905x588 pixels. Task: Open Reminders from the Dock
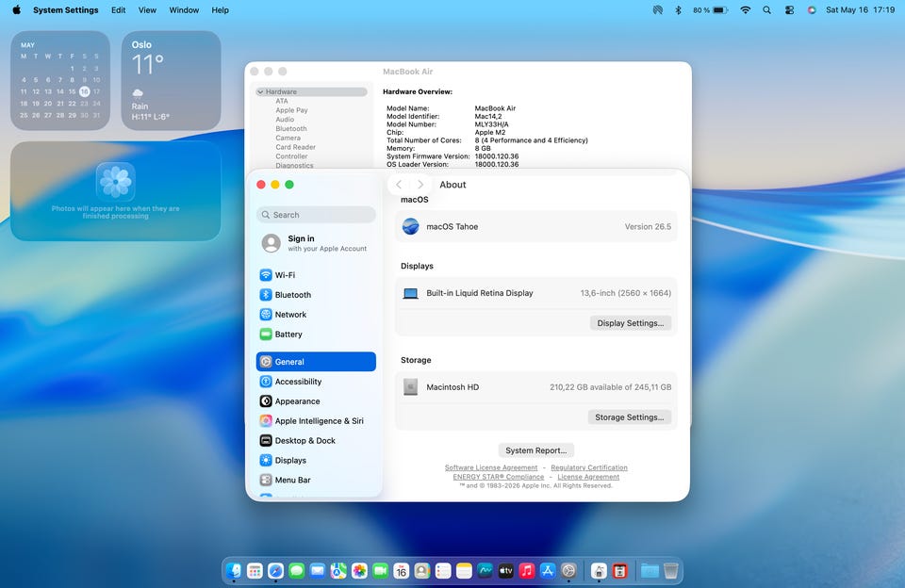pyautogui.click(x=443, y=571)
